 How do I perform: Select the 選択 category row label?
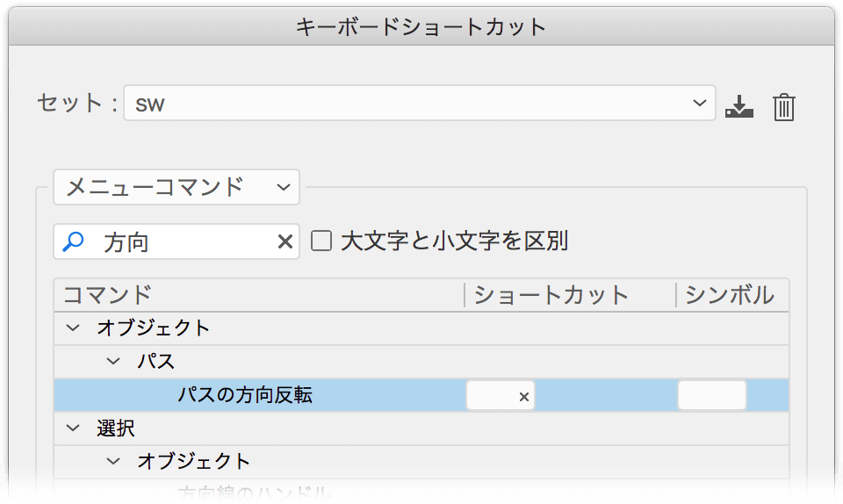(116, 428)
